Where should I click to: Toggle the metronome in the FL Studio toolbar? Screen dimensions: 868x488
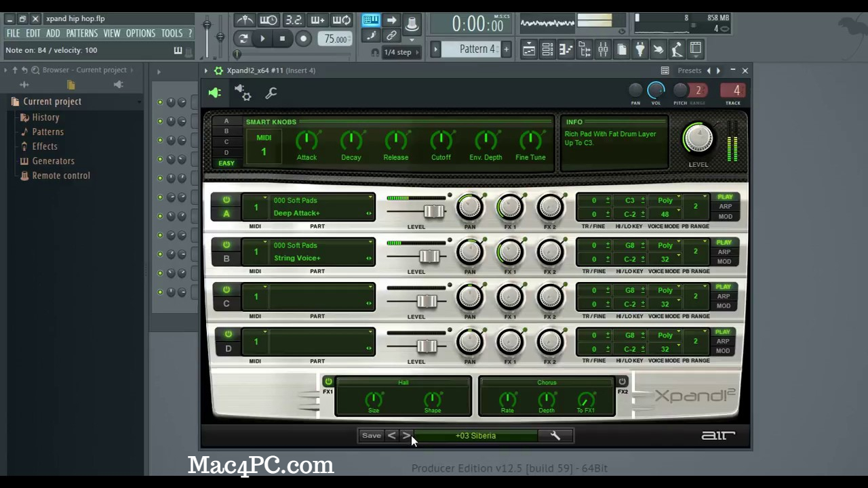click(245, 20)
